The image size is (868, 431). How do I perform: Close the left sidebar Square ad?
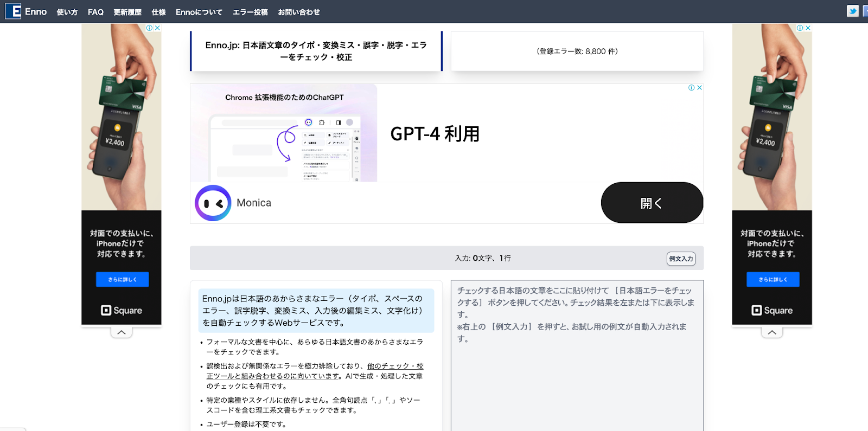tap(157, 28)
